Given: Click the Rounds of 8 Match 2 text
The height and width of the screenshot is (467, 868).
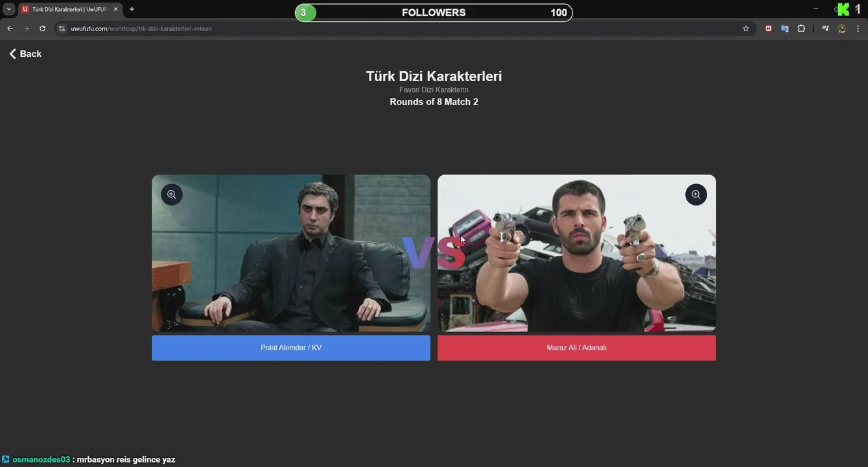Looking at the screenshot, I should [x=434, y=102].
